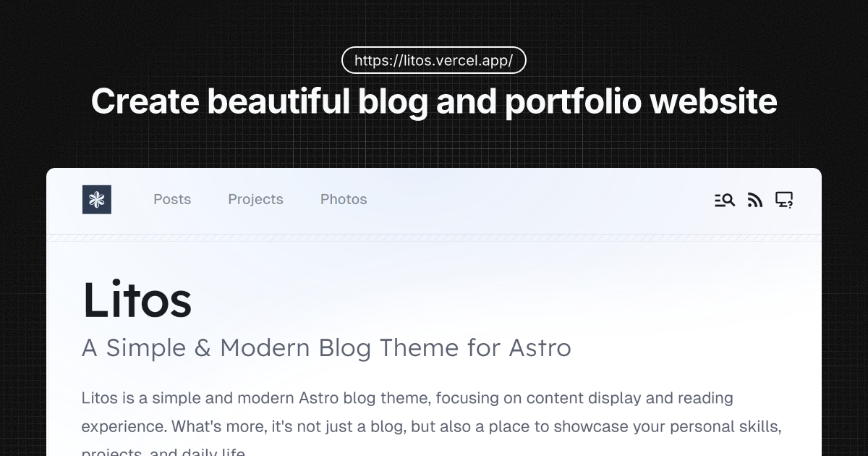The image size is (868, 456).
Task: Click the "Create beautiful blog" headline
Action: pyautogui.click(x=259, y=101)
